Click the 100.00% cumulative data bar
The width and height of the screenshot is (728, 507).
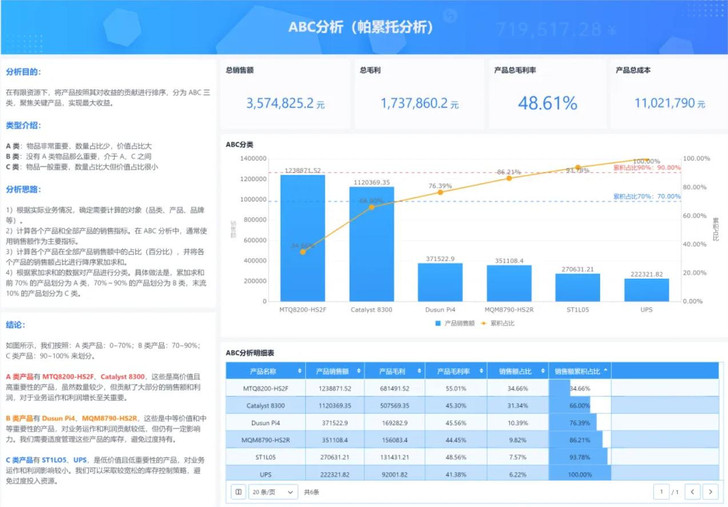[580, 474]
